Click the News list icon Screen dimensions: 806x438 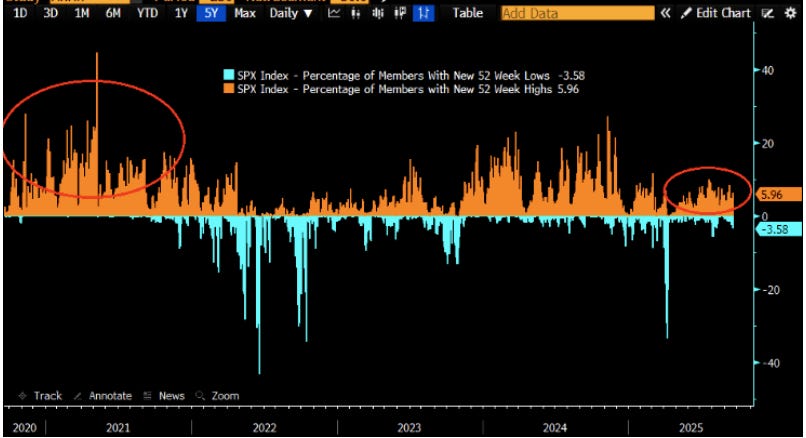[148, 396]
